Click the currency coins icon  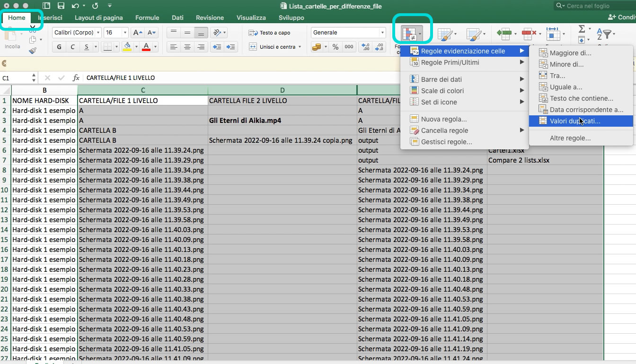pyautogui.click(x=317, y=47)
